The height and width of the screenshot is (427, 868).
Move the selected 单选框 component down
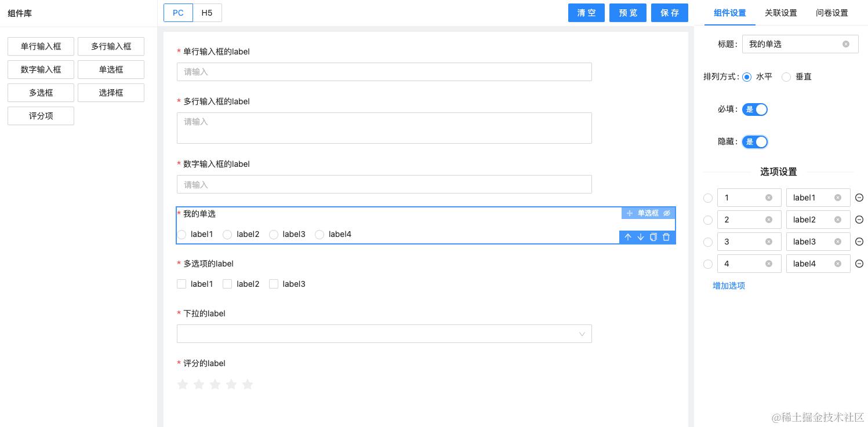pyautogui.click(x=641, y=237)
